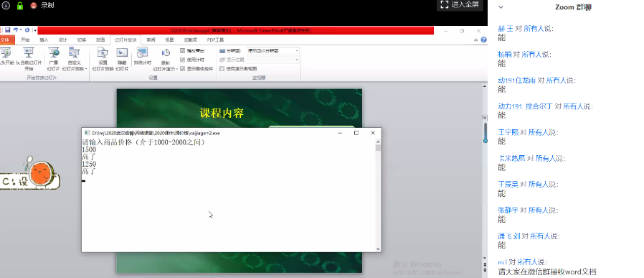Switch to the Insert (插入) ribbon tab
Image resolution: width=644 pixels, height=278 pixels.
click(44, 40)
